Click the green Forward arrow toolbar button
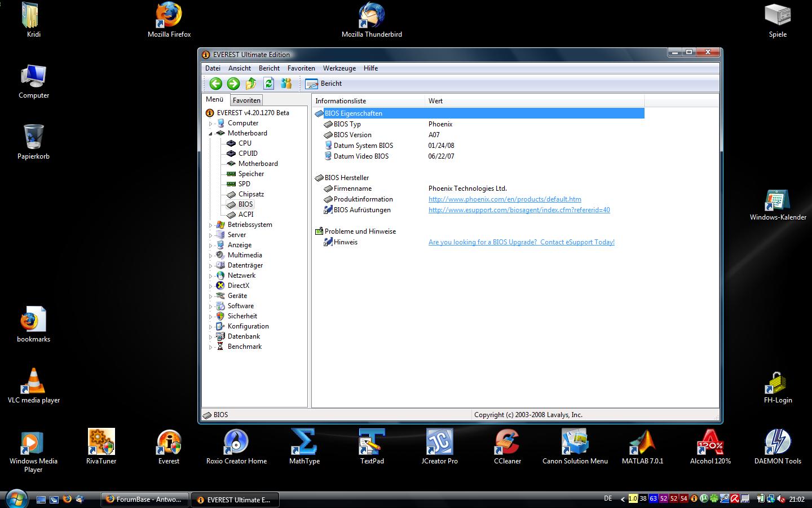812x508 pixels. (x=233, y=84)
